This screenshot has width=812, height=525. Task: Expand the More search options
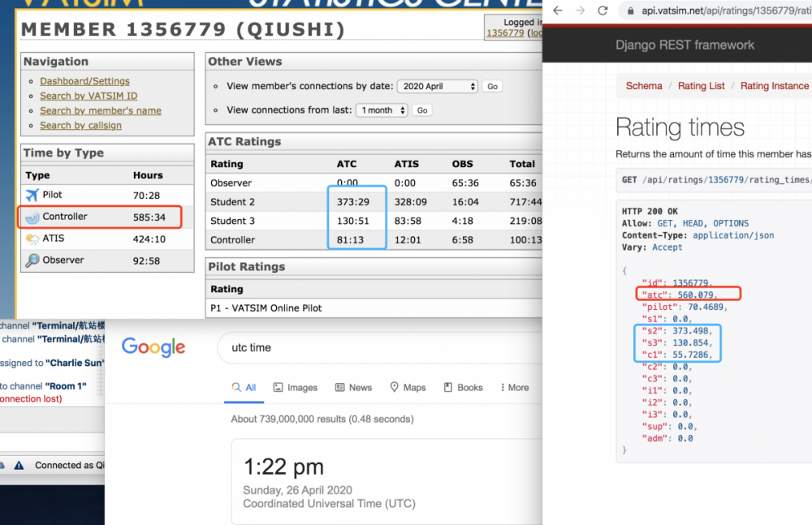pyautogui.click(x=513, y=387)
